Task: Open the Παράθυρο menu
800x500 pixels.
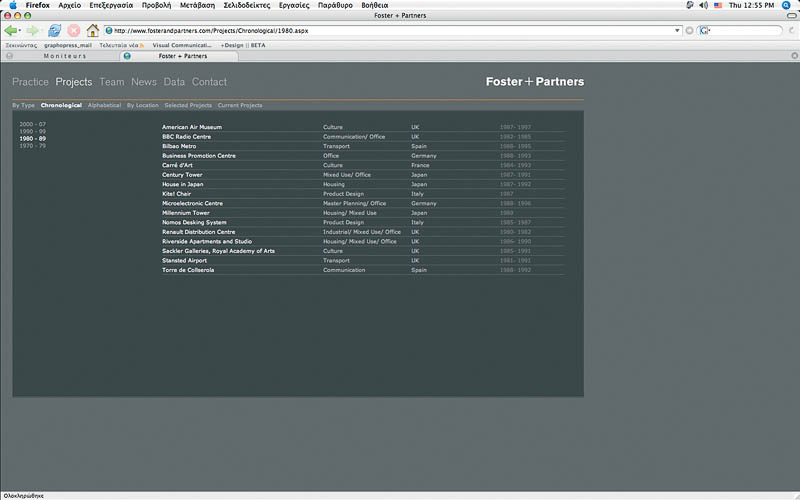Action: point(335,5)
